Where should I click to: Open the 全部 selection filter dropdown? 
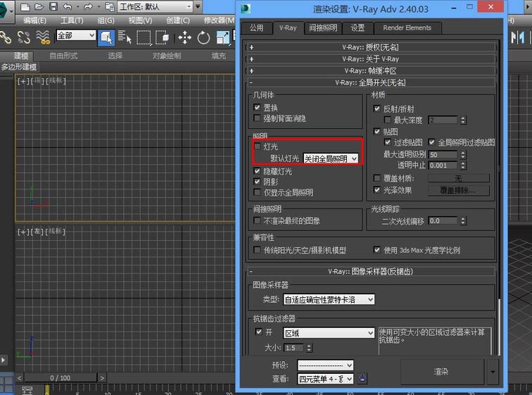pos(76,35)
